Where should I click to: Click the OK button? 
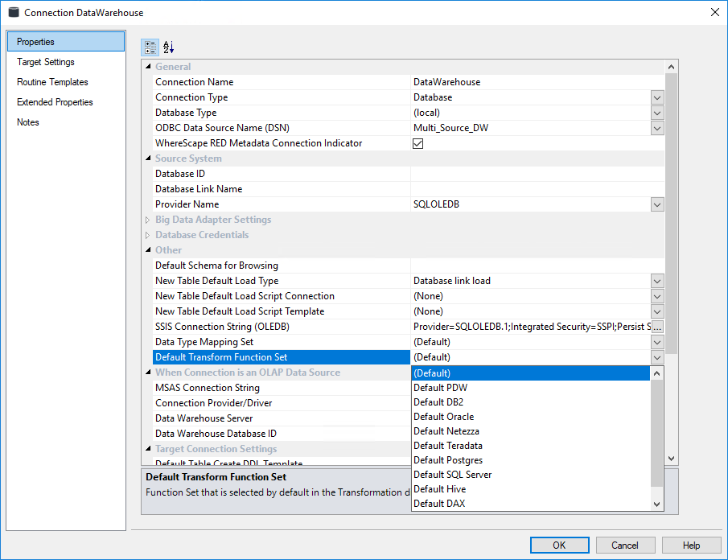tap(559, 545)
